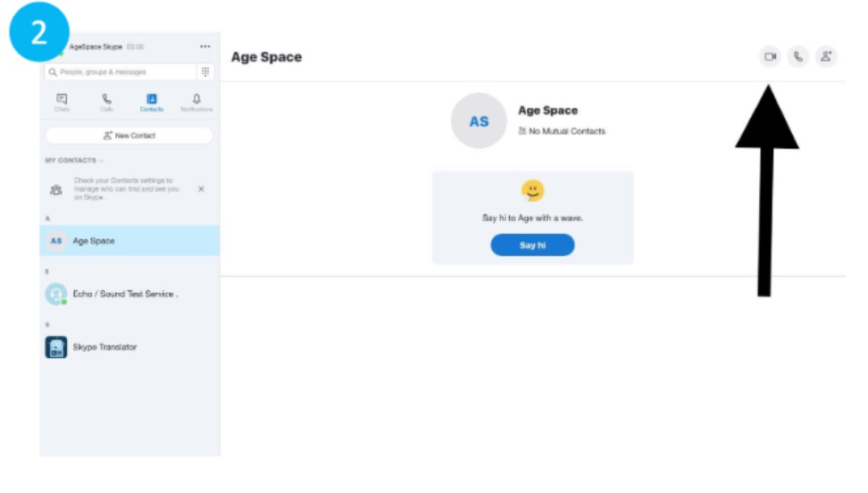Screen dimensions: 868x493
Task: Switch to the Calls tab
Action: point(107,103)
